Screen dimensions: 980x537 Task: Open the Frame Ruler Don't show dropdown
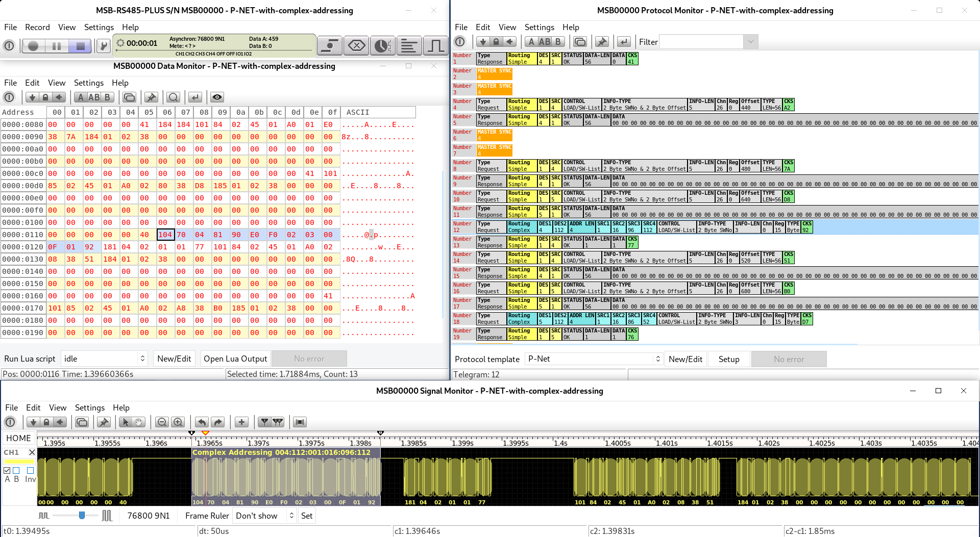(264, 516)
